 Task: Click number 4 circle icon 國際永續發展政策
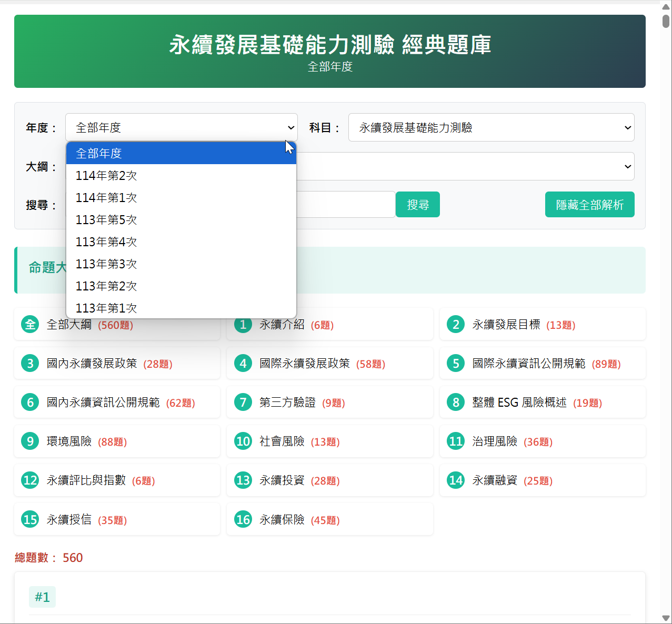point(243,364)
